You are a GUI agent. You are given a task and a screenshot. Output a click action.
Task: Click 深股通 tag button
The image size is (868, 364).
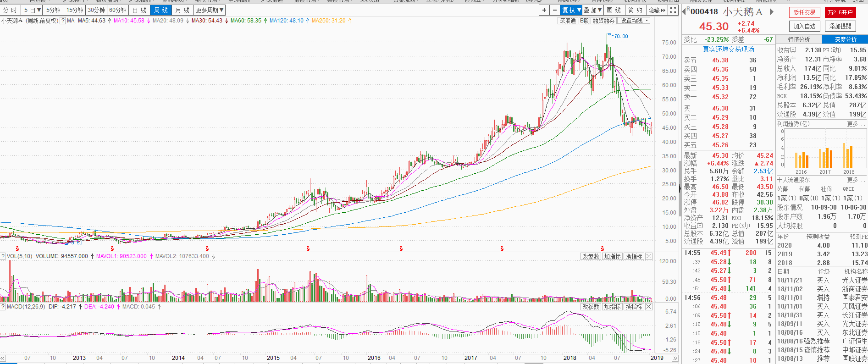point(568,21)
